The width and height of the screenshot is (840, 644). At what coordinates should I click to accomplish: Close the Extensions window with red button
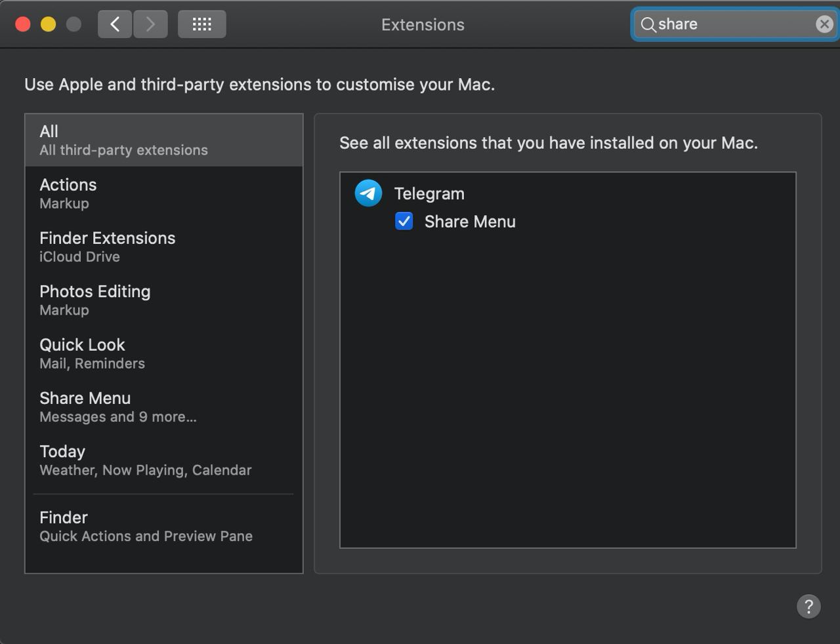23,24
